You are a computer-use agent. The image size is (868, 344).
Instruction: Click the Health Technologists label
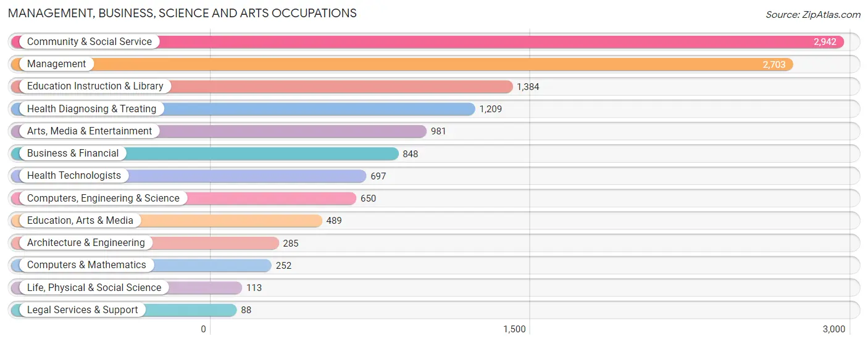tap(74, 176)
